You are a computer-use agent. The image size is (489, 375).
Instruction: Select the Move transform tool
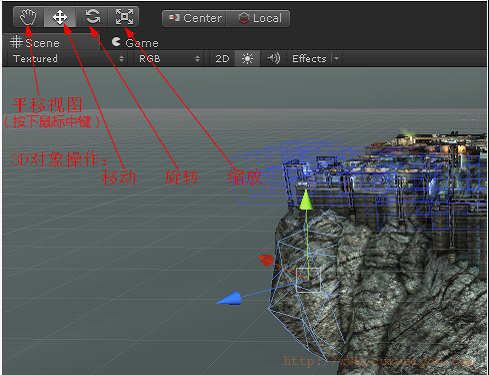pos(60,17)
